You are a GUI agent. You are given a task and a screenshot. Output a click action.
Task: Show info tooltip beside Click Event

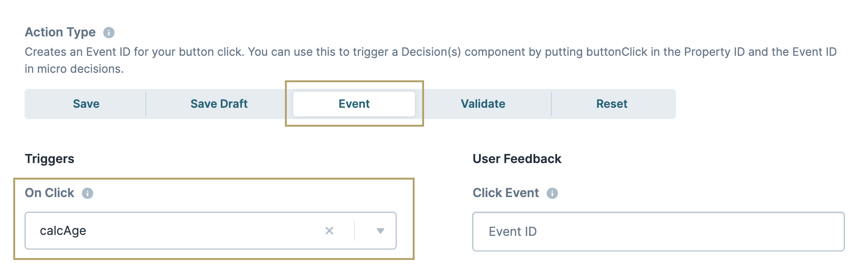552,193
